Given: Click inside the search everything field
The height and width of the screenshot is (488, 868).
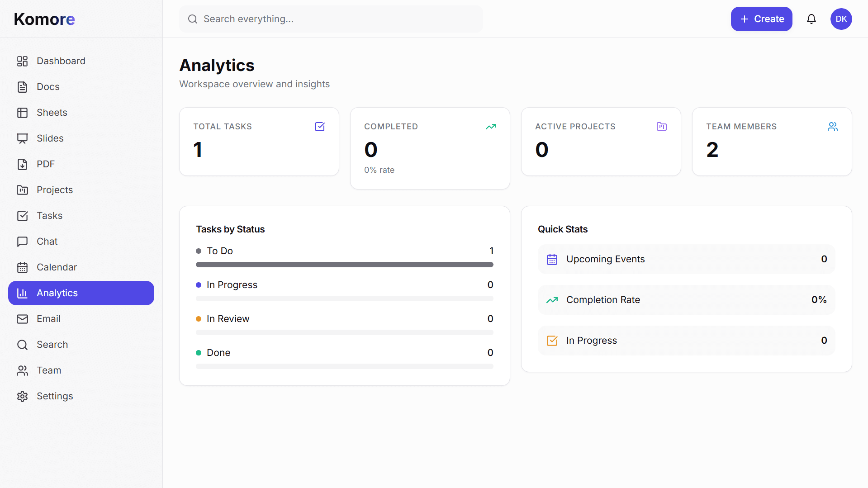Looking at the screenshot, I should 331,19.
